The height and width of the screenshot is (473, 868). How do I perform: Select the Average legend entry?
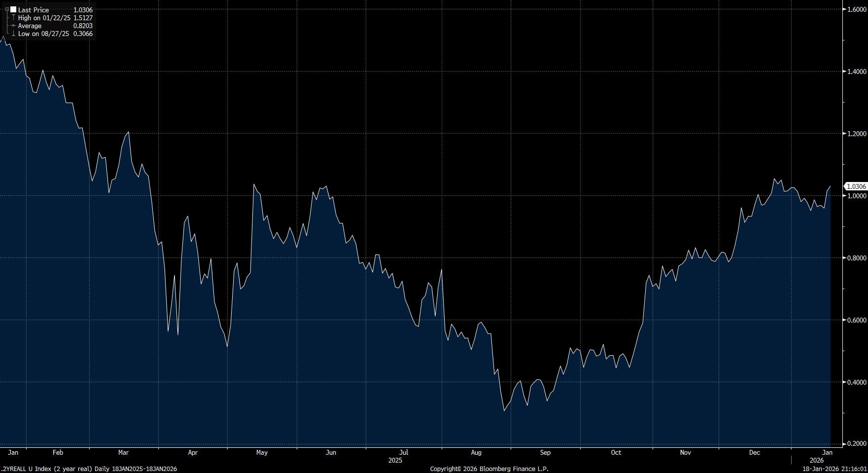tap(30, 26)
